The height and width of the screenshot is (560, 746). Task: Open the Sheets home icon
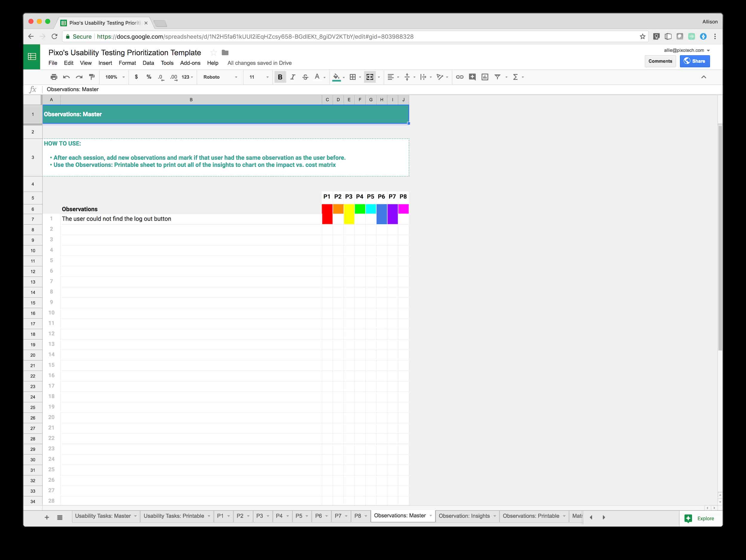(x=32, y=57)
